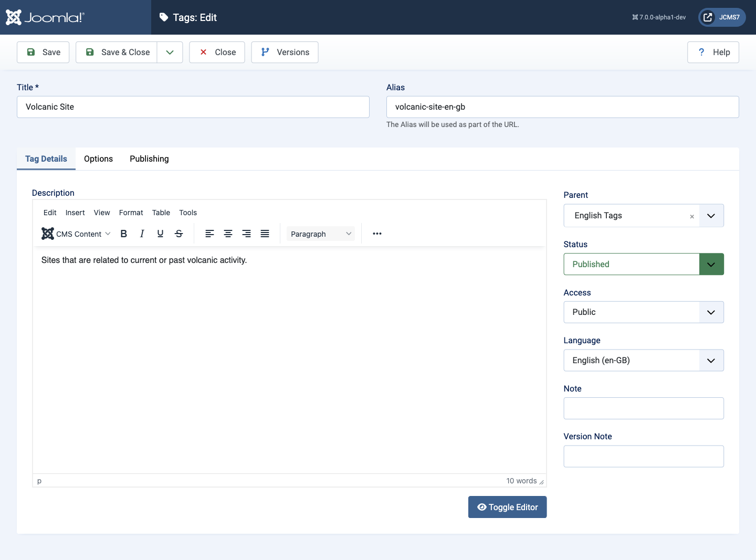The height and width of the screenshot is (560, 756).
Task: Click the '10 words' word count
Action: (521, 481)
